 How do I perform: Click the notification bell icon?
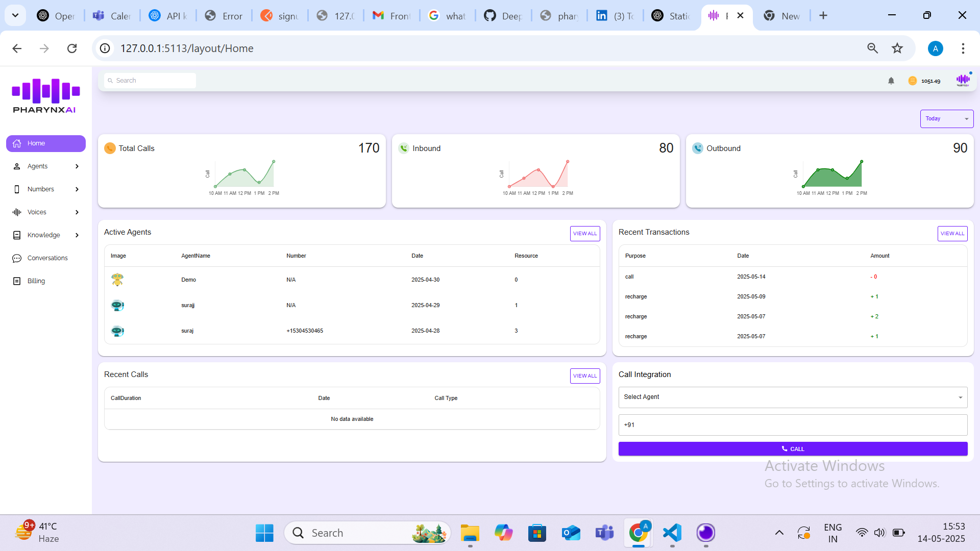click(x=891, y=81)
